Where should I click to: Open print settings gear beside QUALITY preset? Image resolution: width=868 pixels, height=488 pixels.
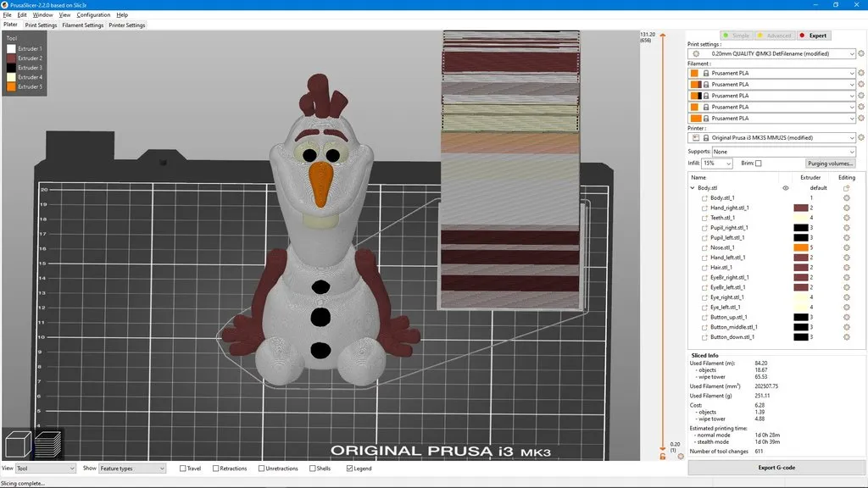pyautogui.click(x=861, y=53)
